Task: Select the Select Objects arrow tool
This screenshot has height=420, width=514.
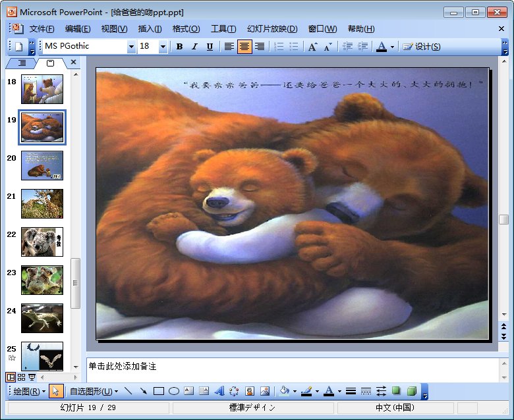Action: pyautogui.click(x=56, y=391)
